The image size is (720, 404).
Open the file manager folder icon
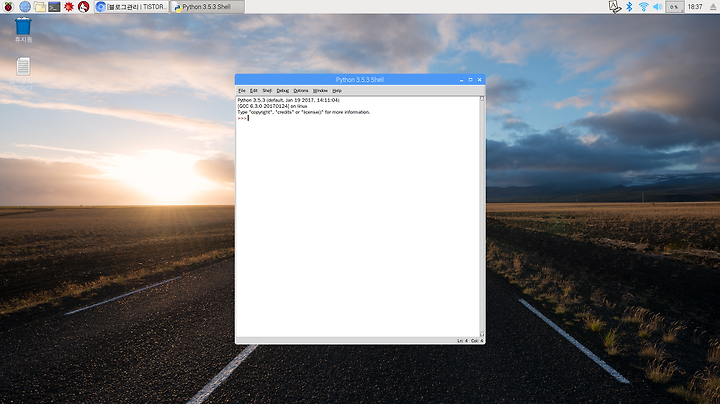point(40,6)
